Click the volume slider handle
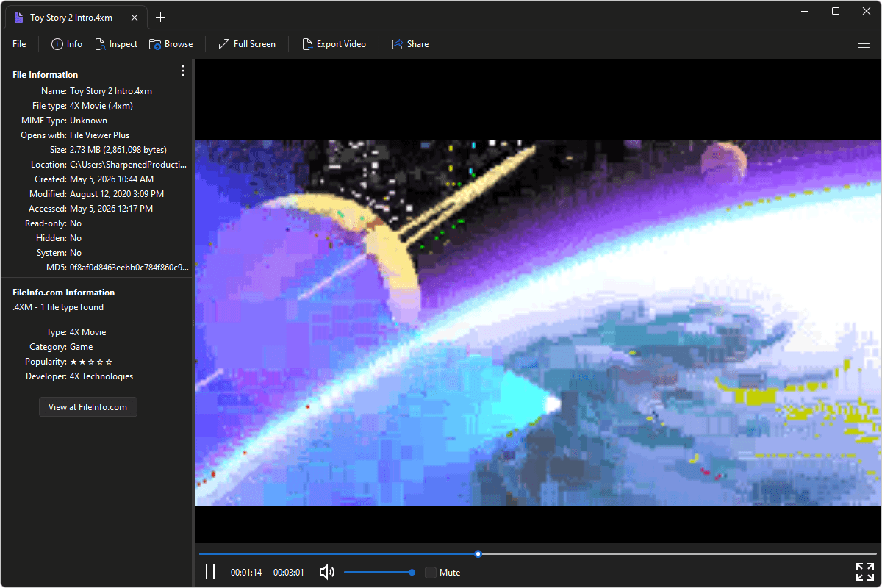This screenshot has width=882, height=588. coord(412,572)
